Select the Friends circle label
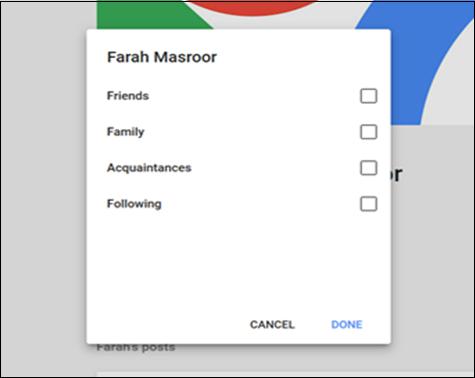This screenshot has height=378, width=475. 128,96
